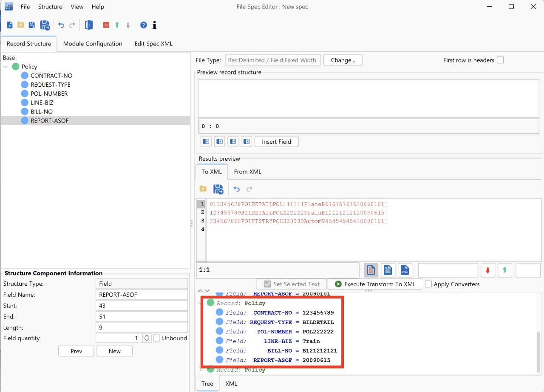The height and width of the screenshot is (392, 544).
Task: Expand the last Policy record in results tree
Action: tap(201, 369)
